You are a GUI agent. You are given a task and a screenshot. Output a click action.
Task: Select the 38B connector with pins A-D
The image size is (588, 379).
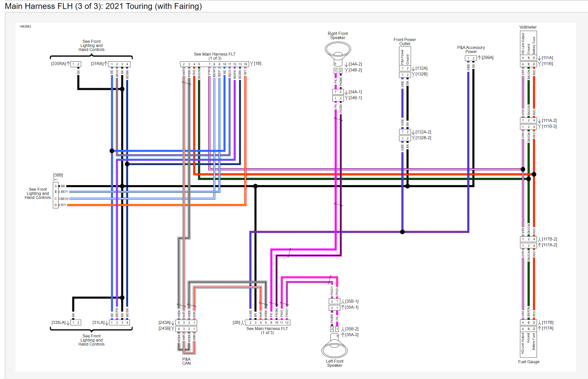pyautogui.click(x=56, y=195)
